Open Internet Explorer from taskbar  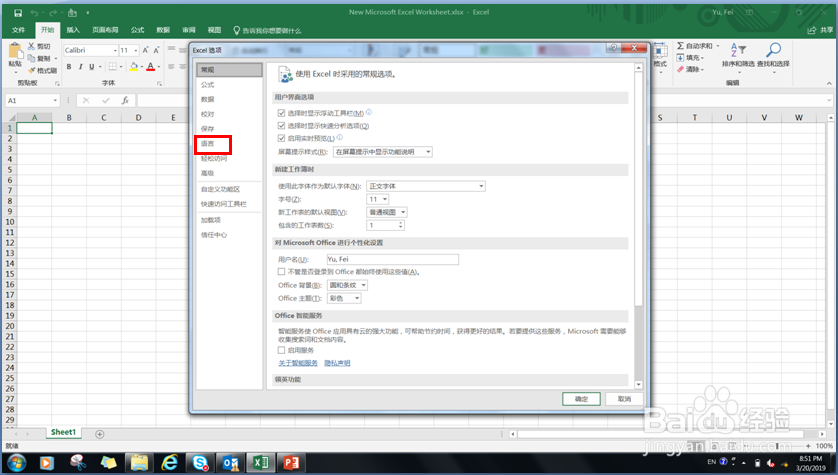click(x=169, y=462)
